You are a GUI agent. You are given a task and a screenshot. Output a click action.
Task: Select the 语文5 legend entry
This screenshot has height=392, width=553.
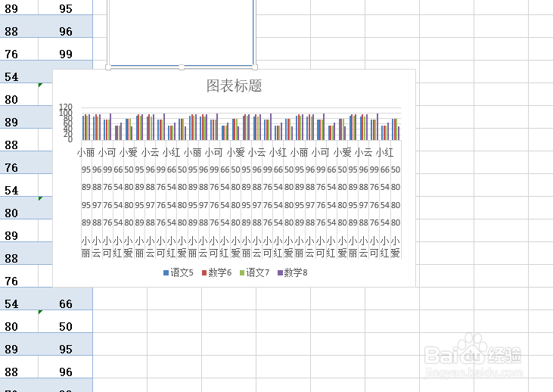(x=179, y=272)
